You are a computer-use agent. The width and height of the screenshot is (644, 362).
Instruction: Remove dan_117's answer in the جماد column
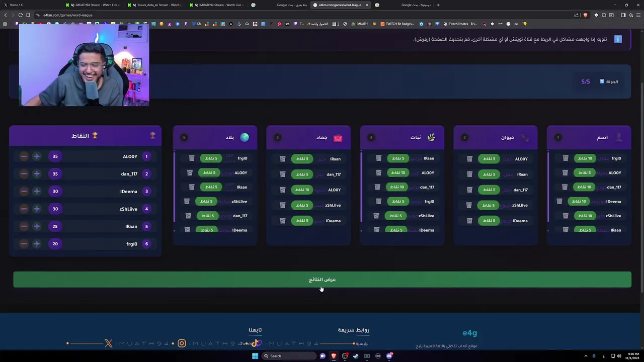[283, 174]
